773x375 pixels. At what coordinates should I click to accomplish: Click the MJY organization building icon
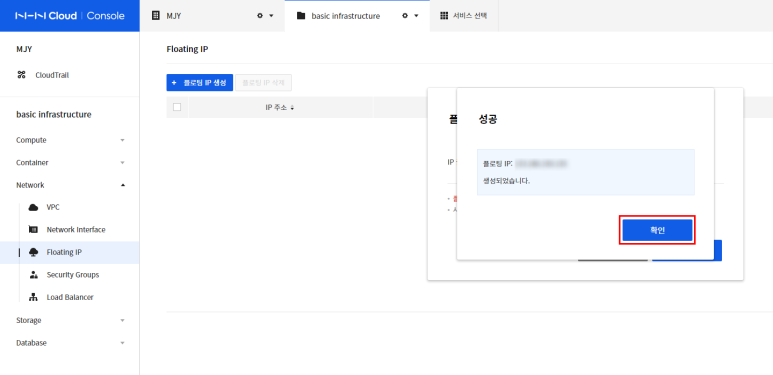coord(156,16)
